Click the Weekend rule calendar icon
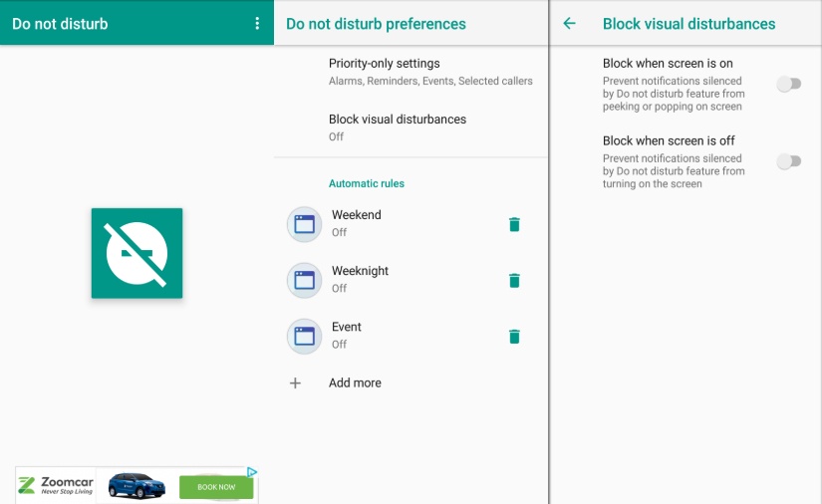822x504 pixels. point(304,224)
